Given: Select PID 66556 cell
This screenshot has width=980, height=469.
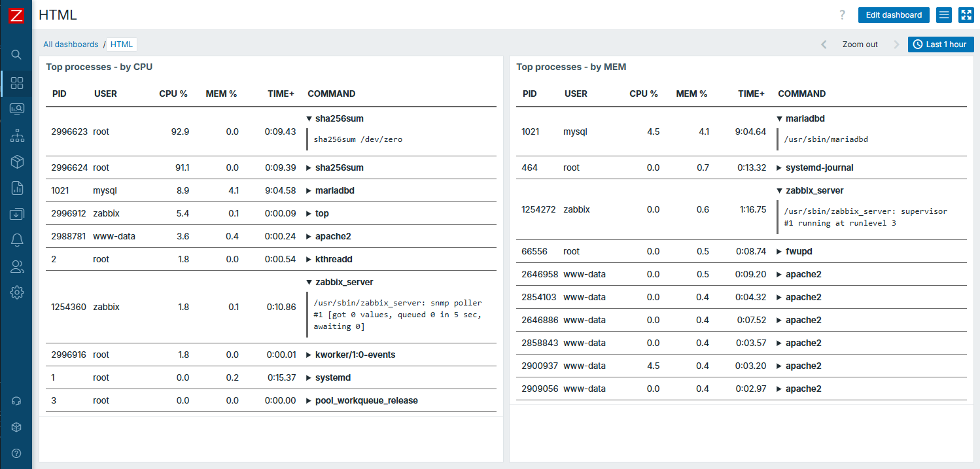Looking at the screenshot, I should [534, 251].
